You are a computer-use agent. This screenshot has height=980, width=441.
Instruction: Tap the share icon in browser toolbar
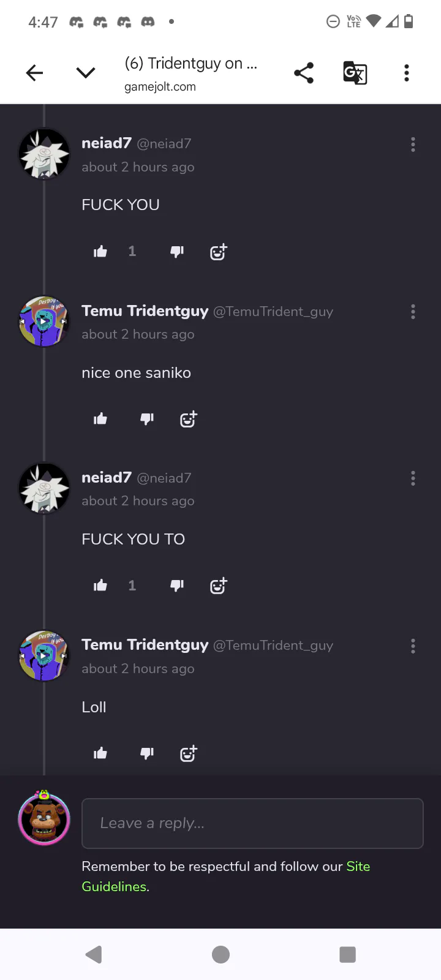pyautogui.click(x=304, y=73)
